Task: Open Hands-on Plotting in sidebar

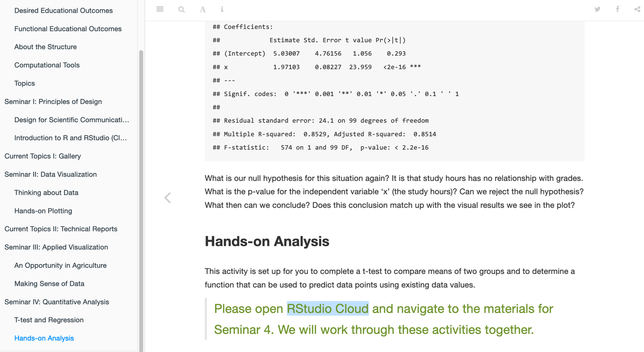Action: 43,211
